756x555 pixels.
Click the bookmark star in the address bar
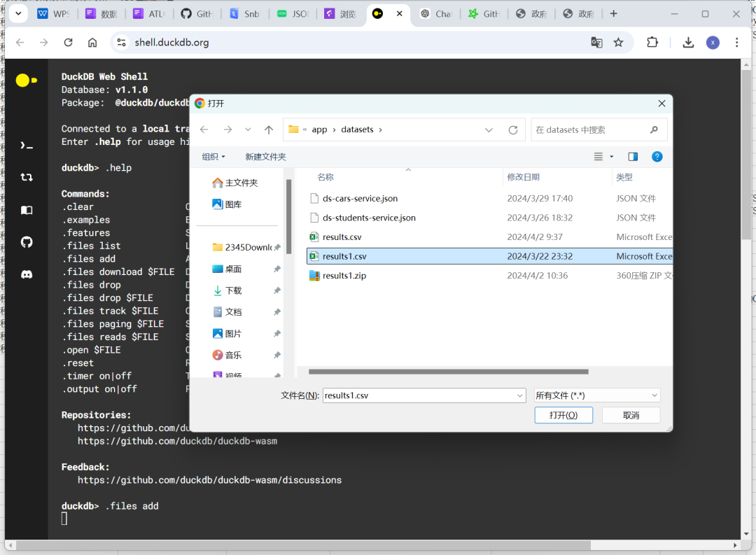tap(619, 43)
